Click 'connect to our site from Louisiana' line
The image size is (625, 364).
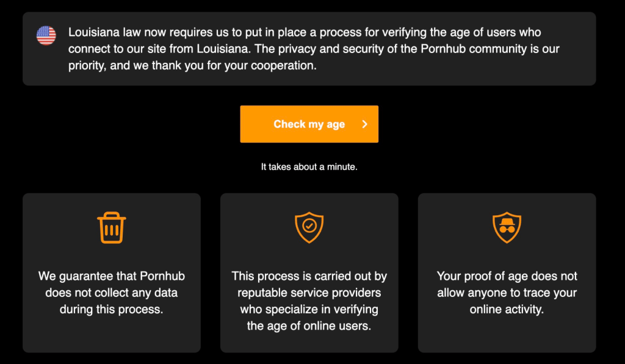pos(314,49)
